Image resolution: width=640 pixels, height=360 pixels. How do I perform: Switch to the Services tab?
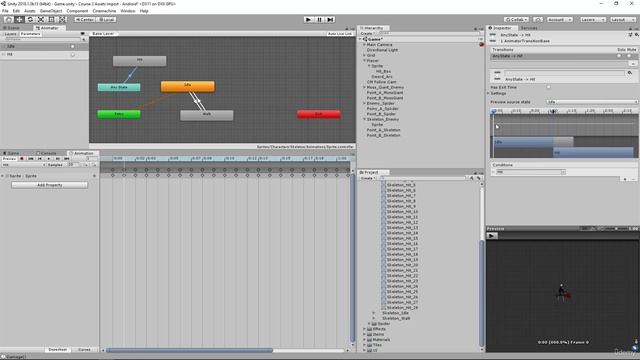[x=529, y=28]
